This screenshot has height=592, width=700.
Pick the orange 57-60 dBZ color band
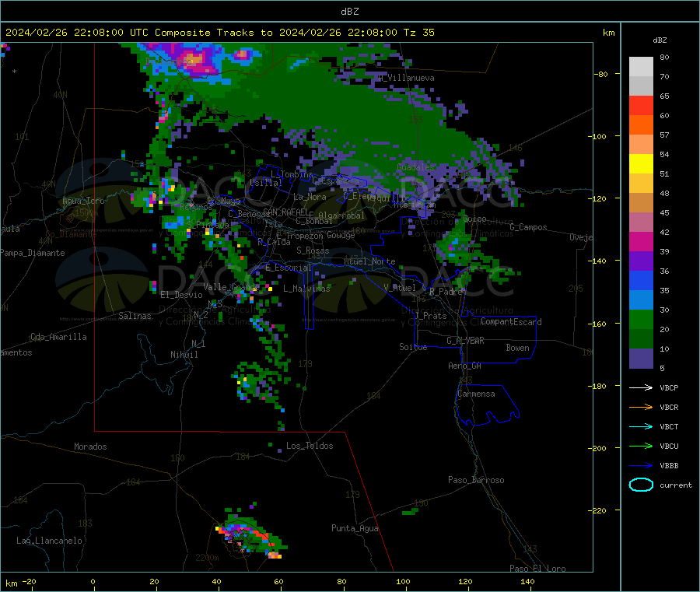tap(641, 125)
